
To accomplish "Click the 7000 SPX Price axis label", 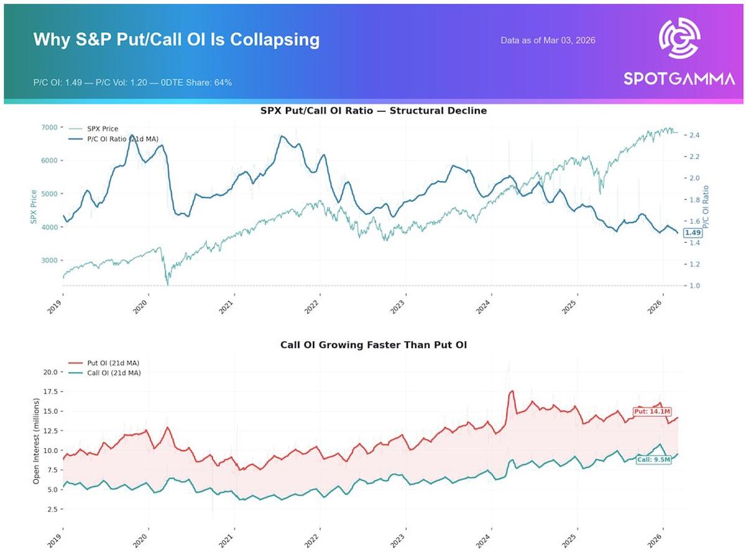I will click(48, 127).
